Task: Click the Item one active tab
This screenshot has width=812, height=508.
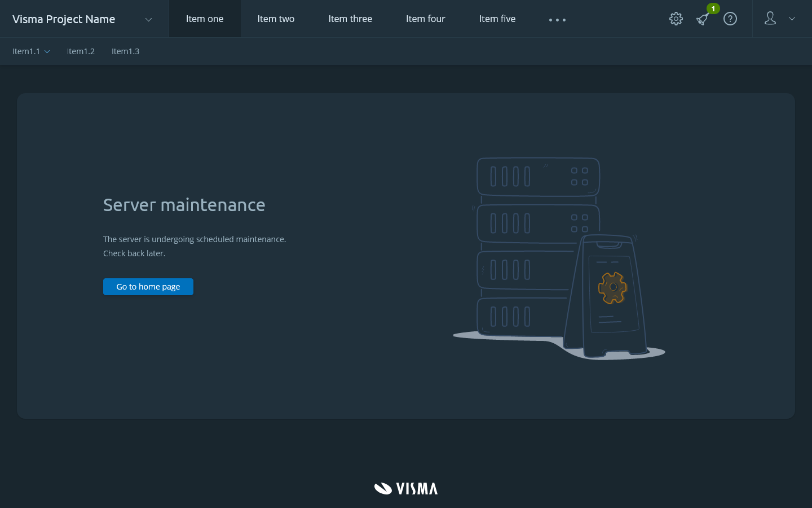Action: pos(205,19)
